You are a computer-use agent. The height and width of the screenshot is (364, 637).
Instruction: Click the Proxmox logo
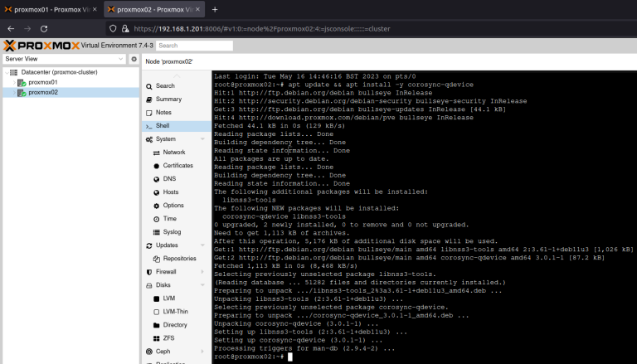pos(41,46)
